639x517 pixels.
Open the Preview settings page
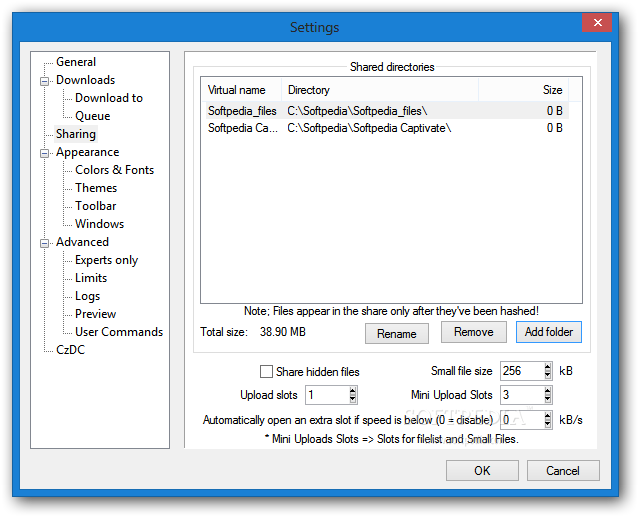point(95,314)
